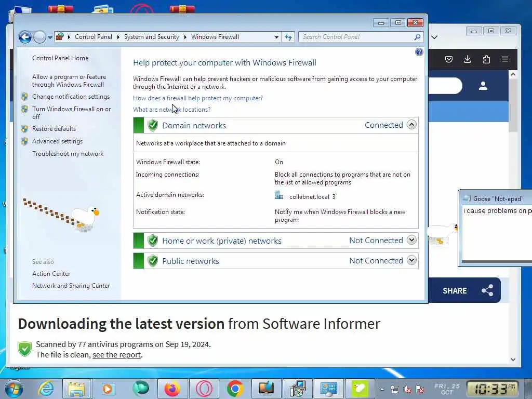Click the Control Panel breadcrumb
This screenshot has height=399, width=532.
click(94, 37)
